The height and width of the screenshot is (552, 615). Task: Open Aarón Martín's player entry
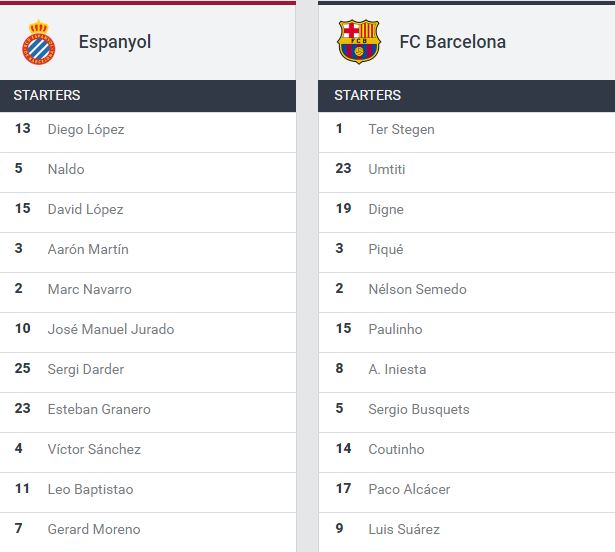point(88,249)
